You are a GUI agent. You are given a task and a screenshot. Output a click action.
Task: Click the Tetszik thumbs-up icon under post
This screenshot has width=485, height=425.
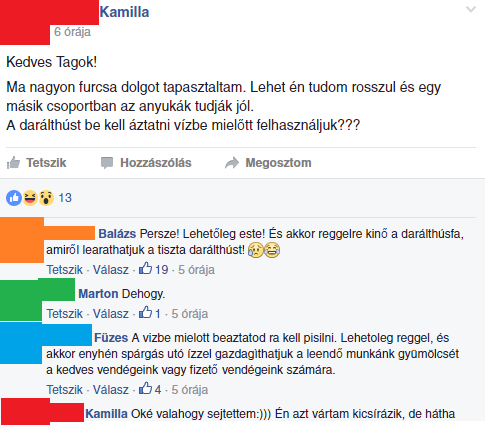[13, 163]
